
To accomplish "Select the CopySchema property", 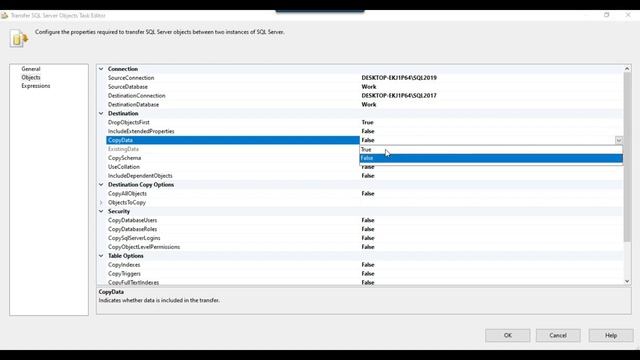I will click(x=124, y=158).
